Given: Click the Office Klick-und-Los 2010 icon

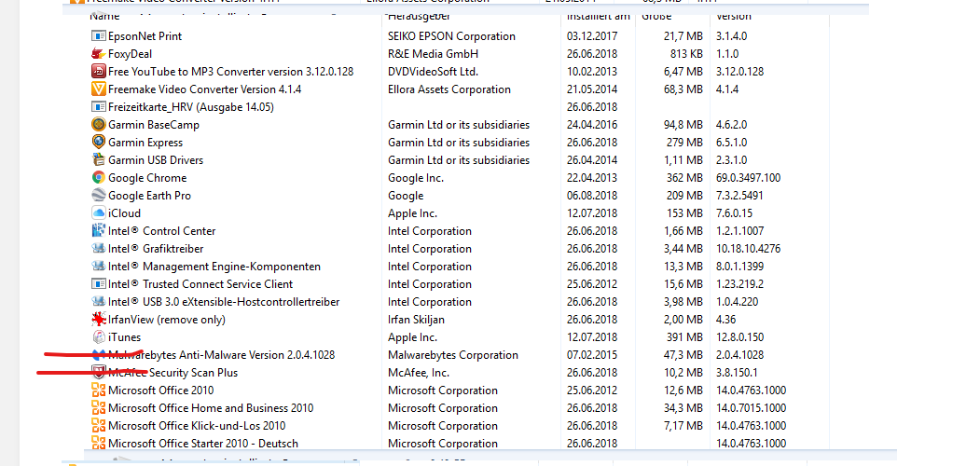Looking at the screenshot, I should (x=98, y=425).
